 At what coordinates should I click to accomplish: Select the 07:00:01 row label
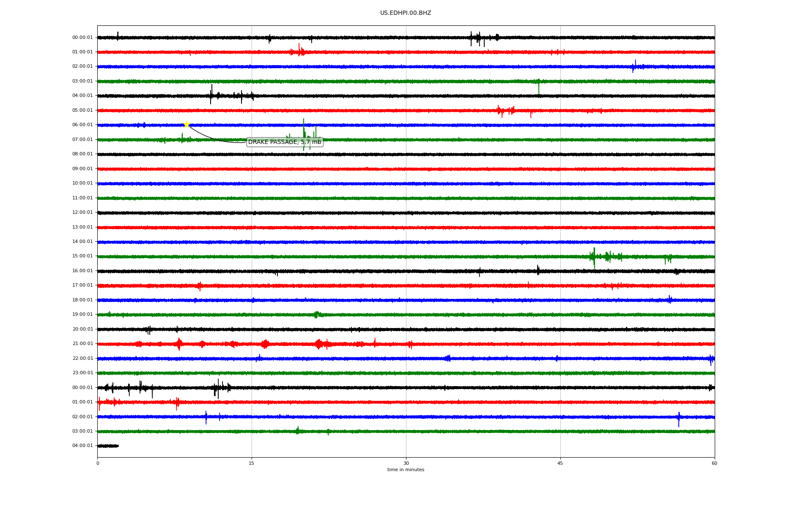[x=82, y=140]
